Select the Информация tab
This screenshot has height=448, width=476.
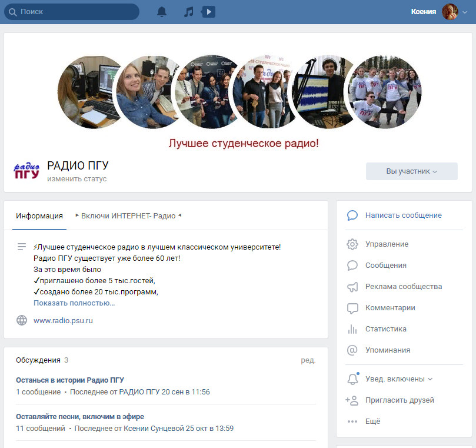click(39, 216)
